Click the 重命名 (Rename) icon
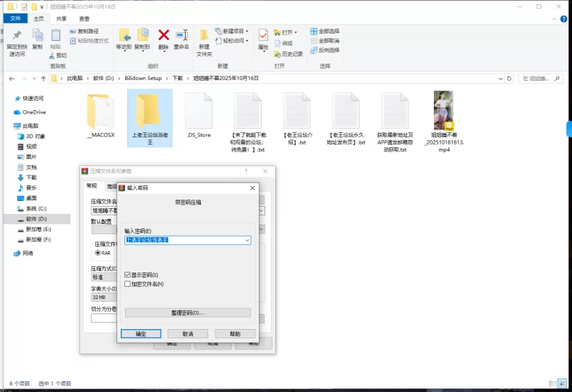The image size is (572, 392). [x=181, y=36]
